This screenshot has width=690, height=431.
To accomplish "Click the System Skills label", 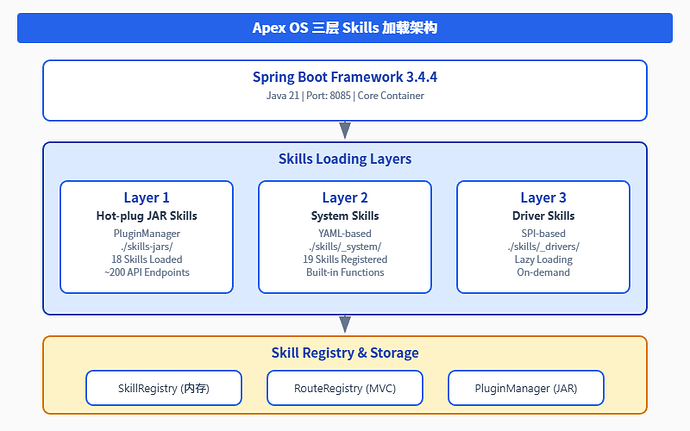I will (x=345, y=216).
